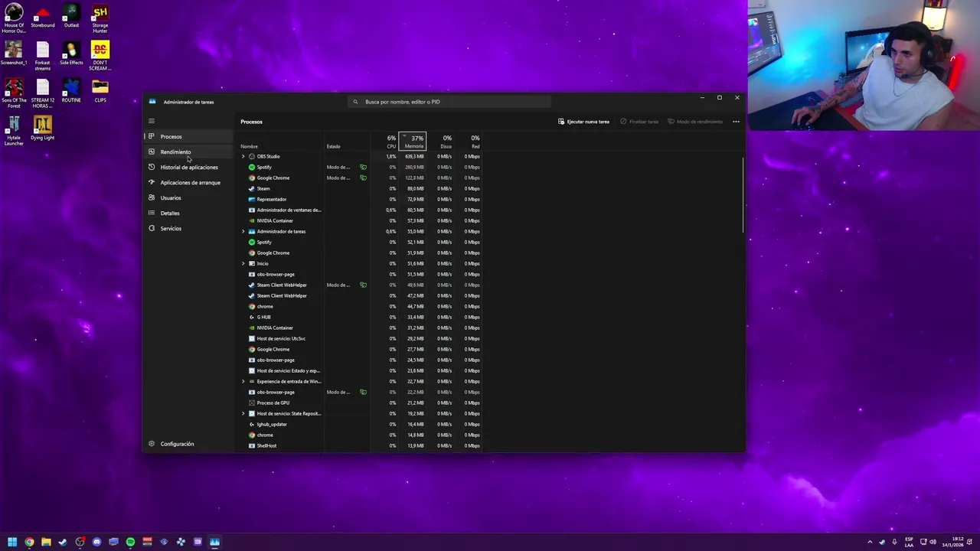Open the Windows Start menu
Viewport: 980px width, 551px height.
point(12,542)
